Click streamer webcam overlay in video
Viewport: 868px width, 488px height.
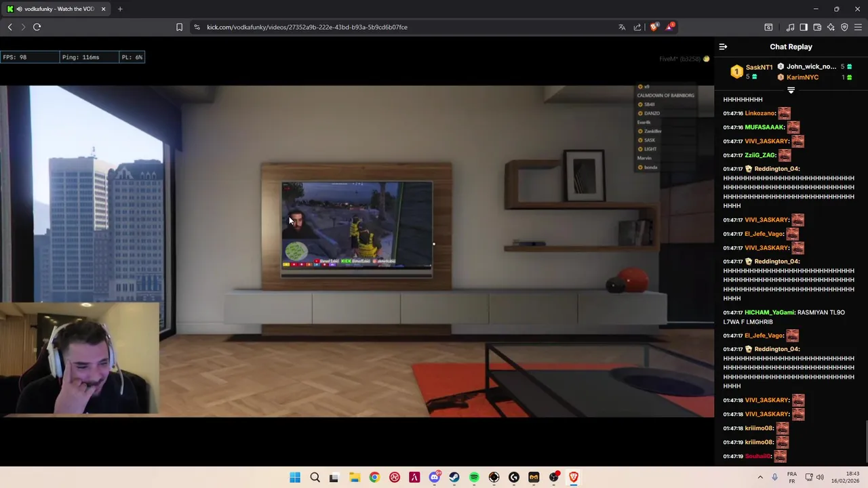pos(79,358)
